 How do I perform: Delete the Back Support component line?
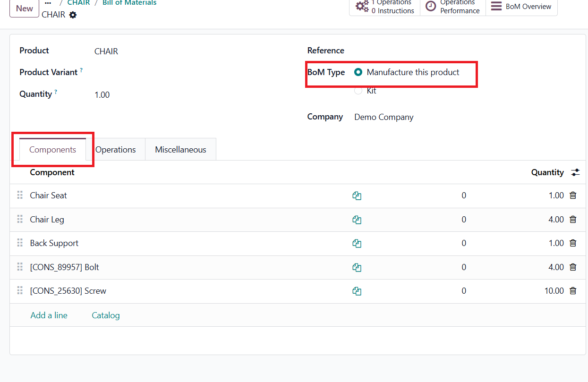coord(573,243)
